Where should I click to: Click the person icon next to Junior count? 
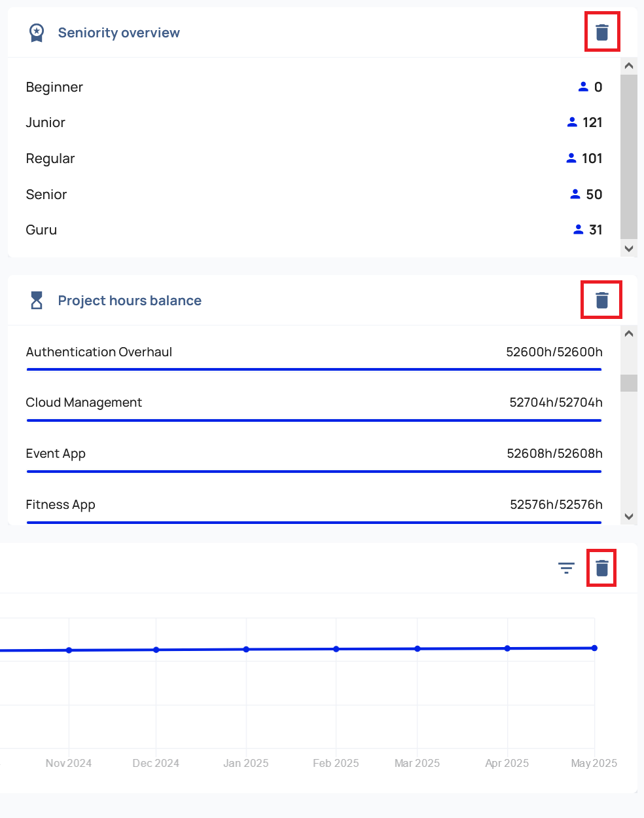(572, 122)
